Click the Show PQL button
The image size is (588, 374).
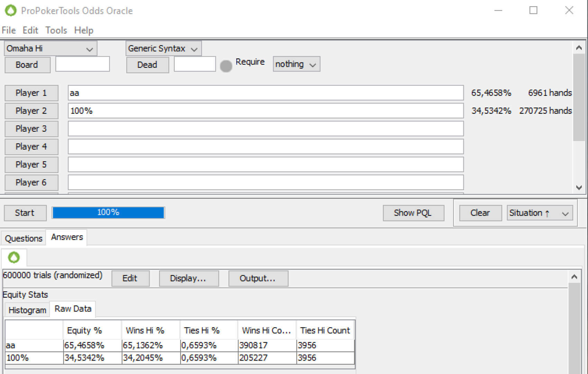coord(413,213)
